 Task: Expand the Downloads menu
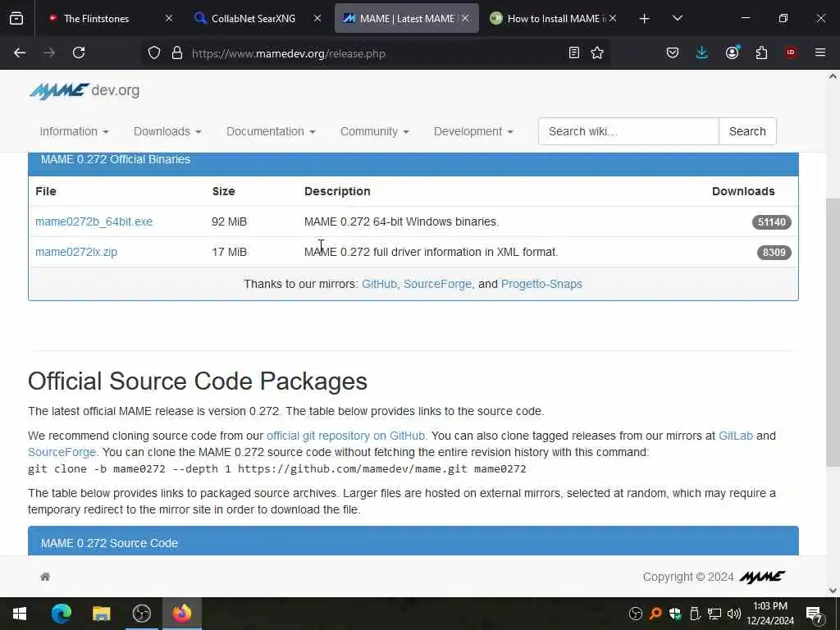(x=167, y=132)
